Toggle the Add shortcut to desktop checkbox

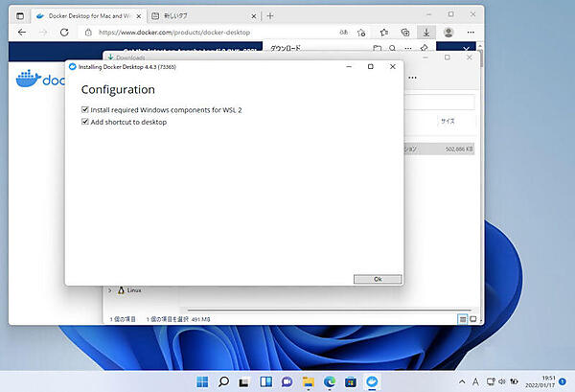85,122
